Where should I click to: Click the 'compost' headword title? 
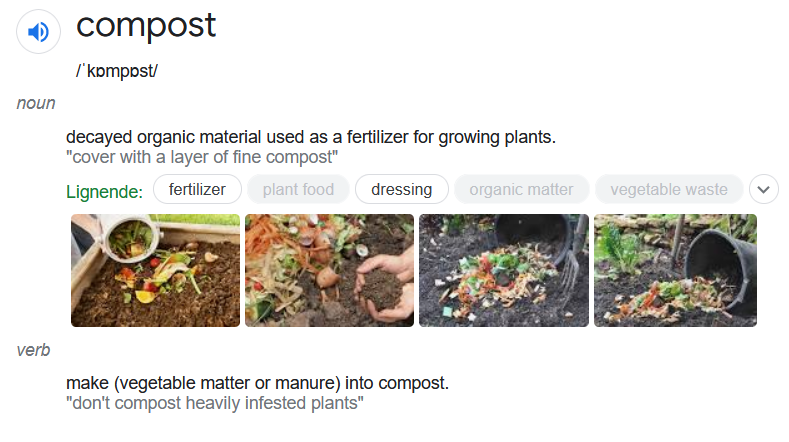coord(146,26)
